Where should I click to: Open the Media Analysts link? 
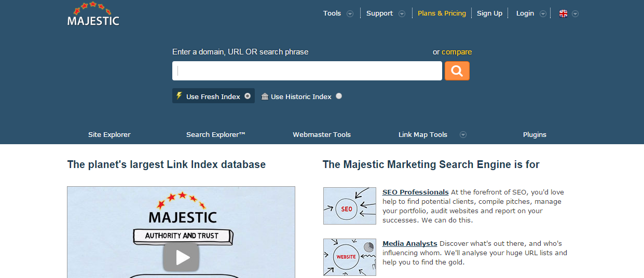(410, 244)
